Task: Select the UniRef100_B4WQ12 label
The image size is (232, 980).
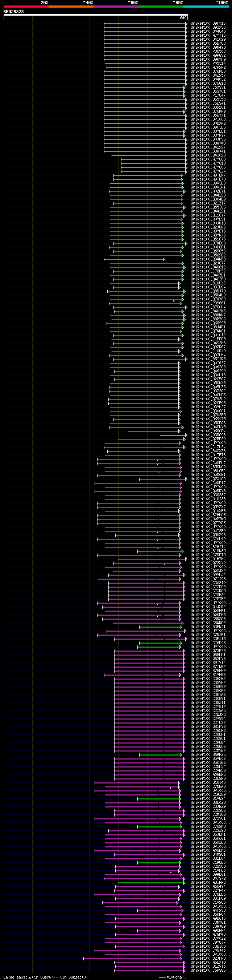Action: (208, 267)
